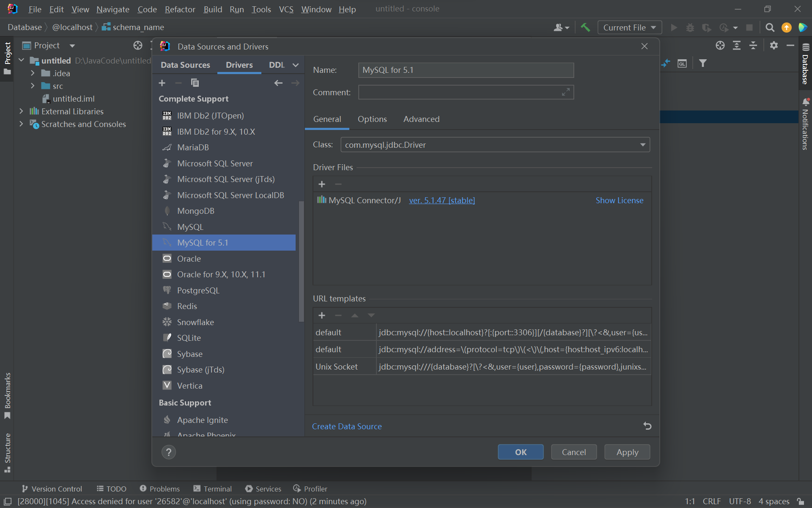Duplicate the selected driver
Screen dimensions: 812x508
coord(195,83)
